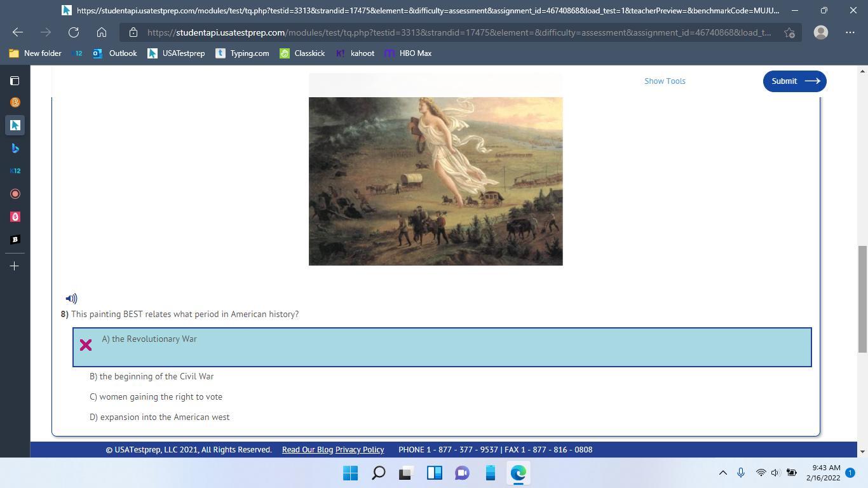Play question audio with speaker icon
The height and width of the screenshot is (488, 868).
(71, 298)
